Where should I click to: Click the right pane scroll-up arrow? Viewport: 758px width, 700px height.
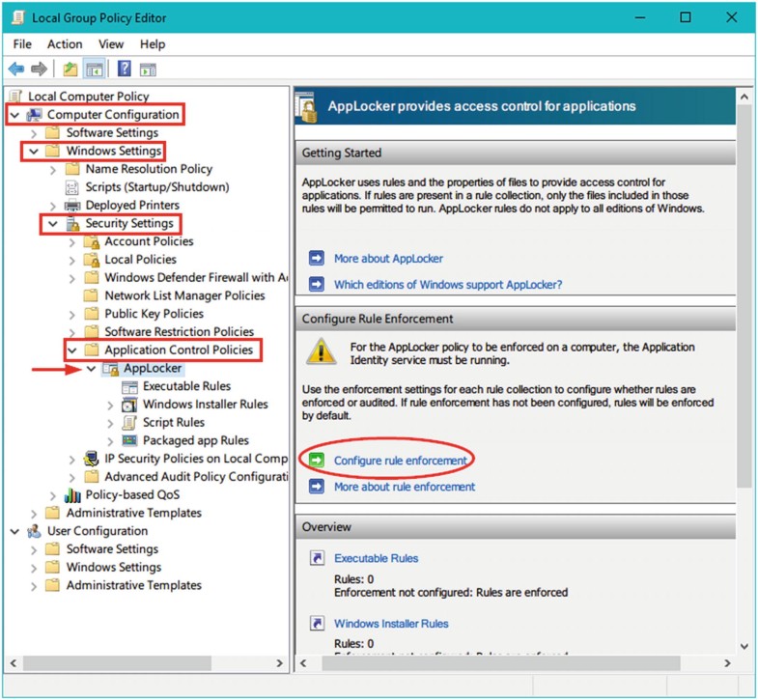click(x=744, y=97)
